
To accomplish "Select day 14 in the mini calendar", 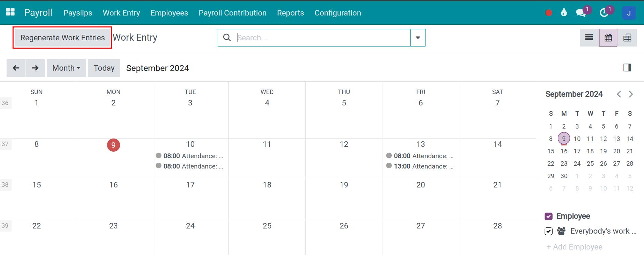I will coord(630,139).
